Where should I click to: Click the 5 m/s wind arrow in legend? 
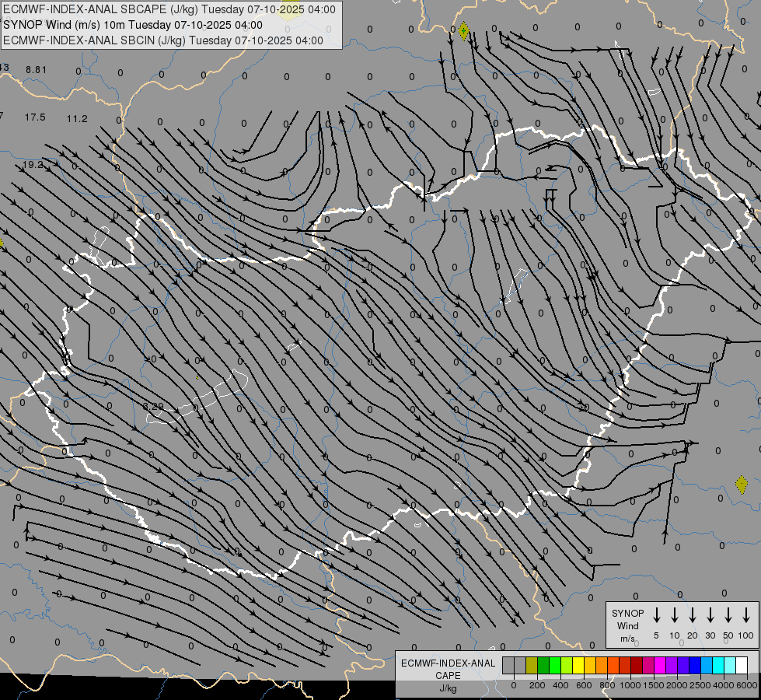(657, 615)
